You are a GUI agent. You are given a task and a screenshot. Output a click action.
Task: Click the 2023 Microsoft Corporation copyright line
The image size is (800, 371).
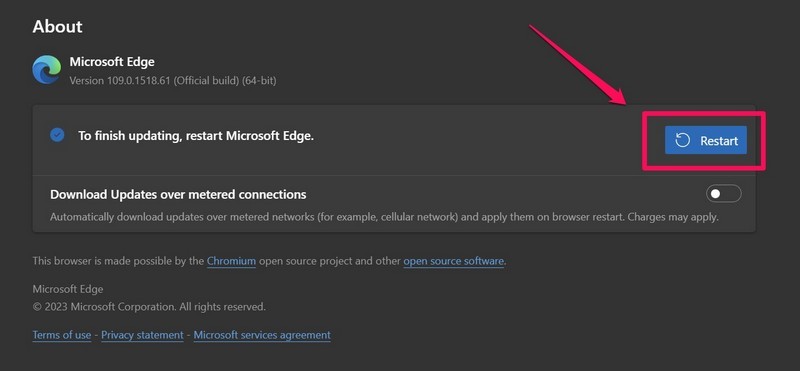click(x=149, y=307)
